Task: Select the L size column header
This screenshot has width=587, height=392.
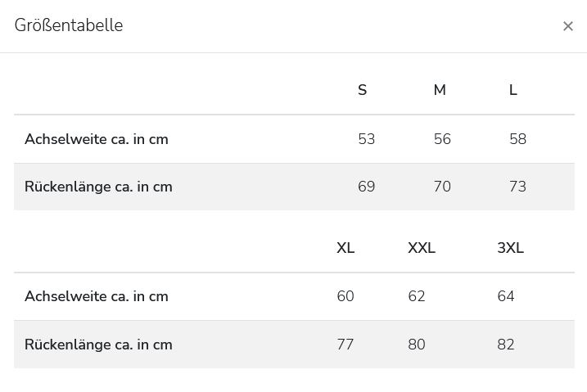Action: tap(513, 90)
